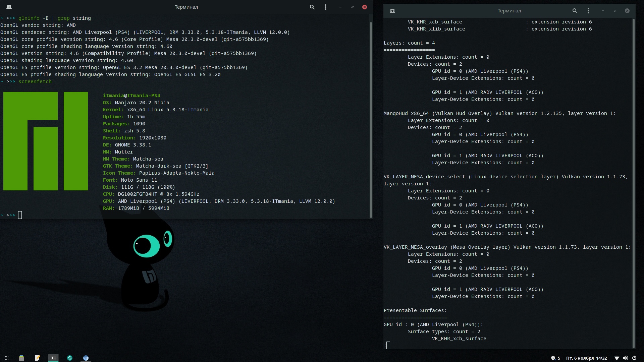This screenshot has height=362, width=644.
Task: Open the archive manager from the taskbar
Action: [21, 358]
